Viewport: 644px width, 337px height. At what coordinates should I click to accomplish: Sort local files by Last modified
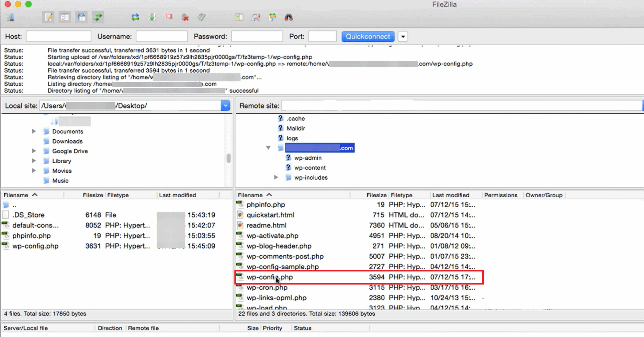coord(188,195)
